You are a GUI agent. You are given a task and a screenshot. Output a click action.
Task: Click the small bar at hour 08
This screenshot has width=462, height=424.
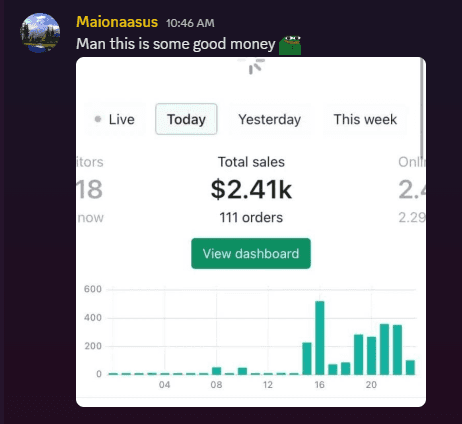(217, 371)
